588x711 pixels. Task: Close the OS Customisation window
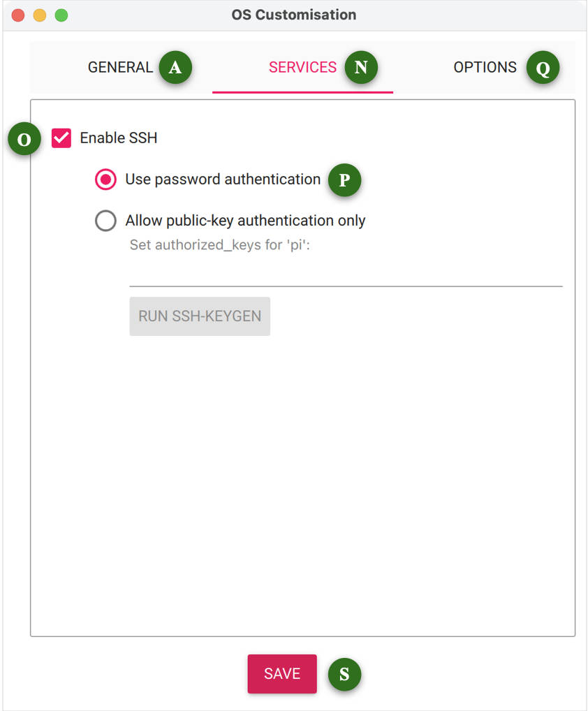[18, 15]
